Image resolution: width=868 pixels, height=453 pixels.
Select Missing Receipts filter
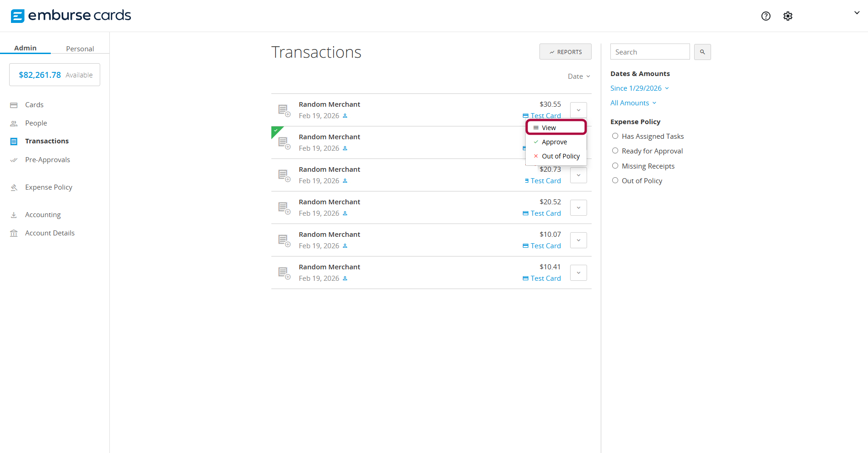point(615,166)
